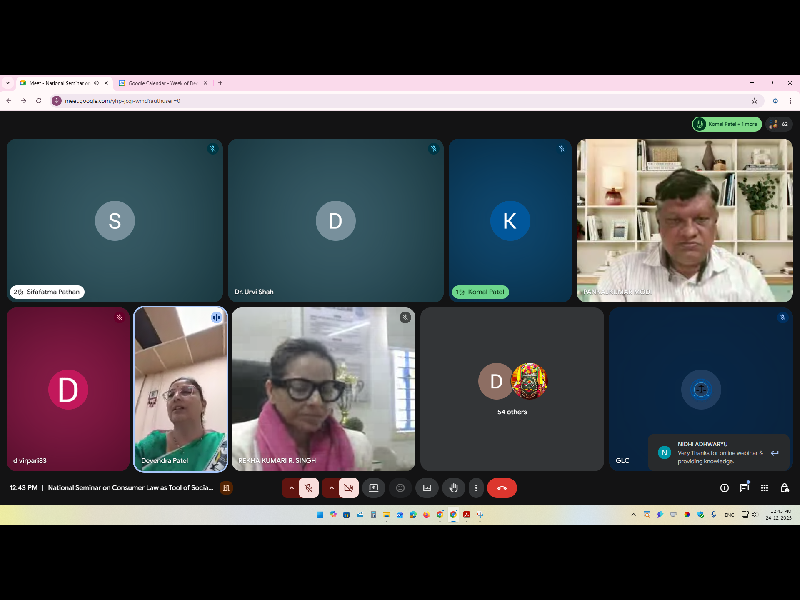800x600 pixels.
Task: Click the 54 others participant tile
Action: click(512, 388)
